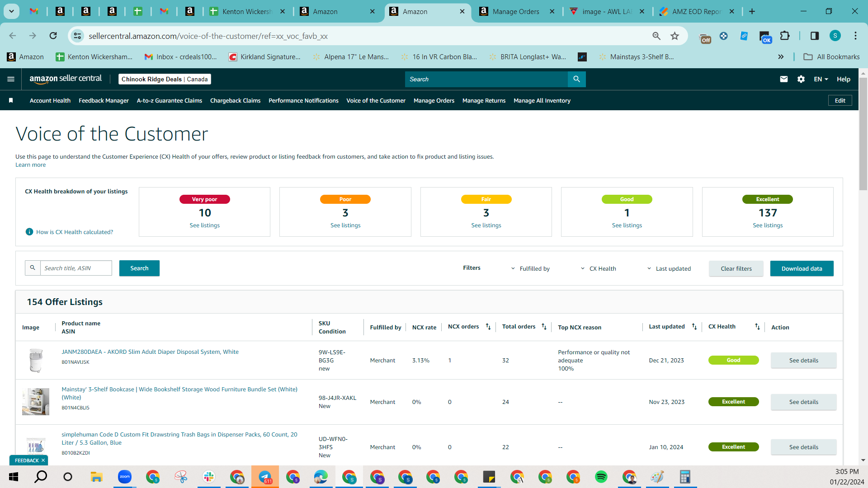Sort listings by NCX orders arrows

488,327
